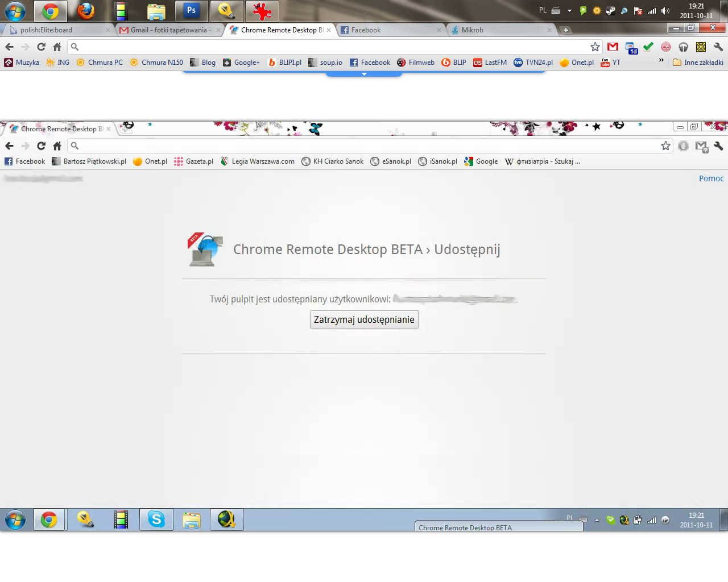The height and width of the screenshot is (582, 728).
Task: Open Skype from the remote taskbar
Action: click(156, 519)
